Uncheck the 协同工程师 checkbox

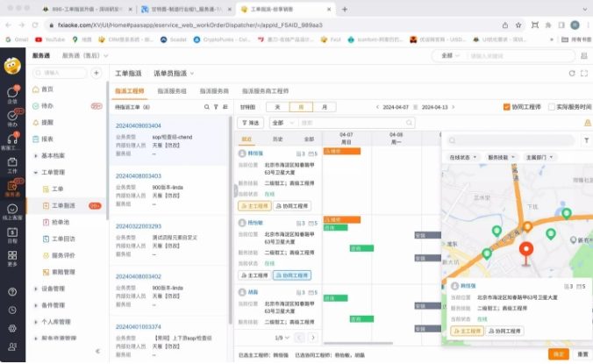(x=507, y=107)
